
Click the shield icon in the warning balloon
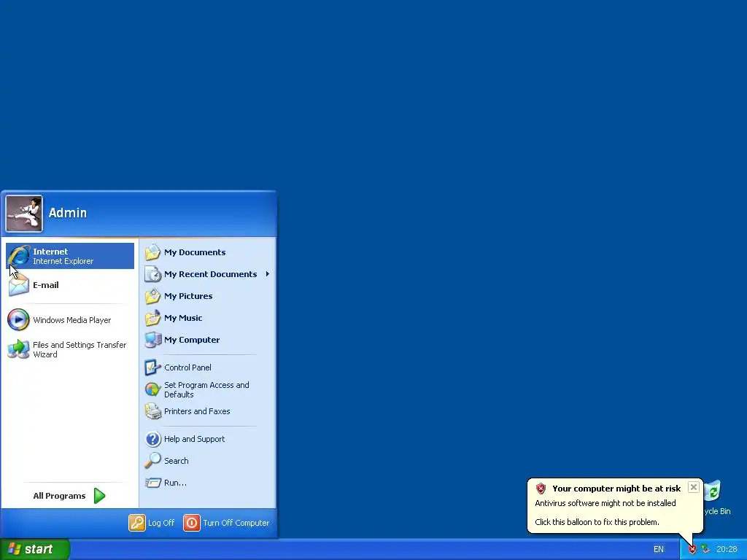point(541,489)
